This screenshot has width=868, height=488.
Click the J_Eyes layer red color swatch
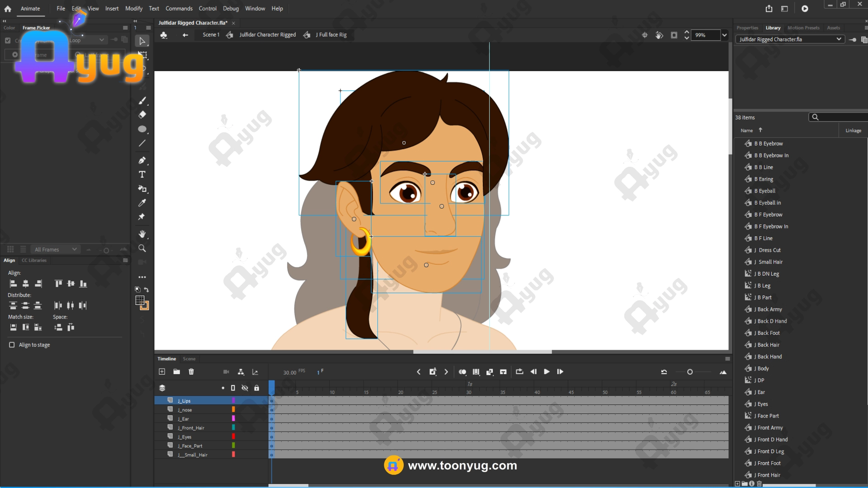pyautogui.click(x=233, y=436)
